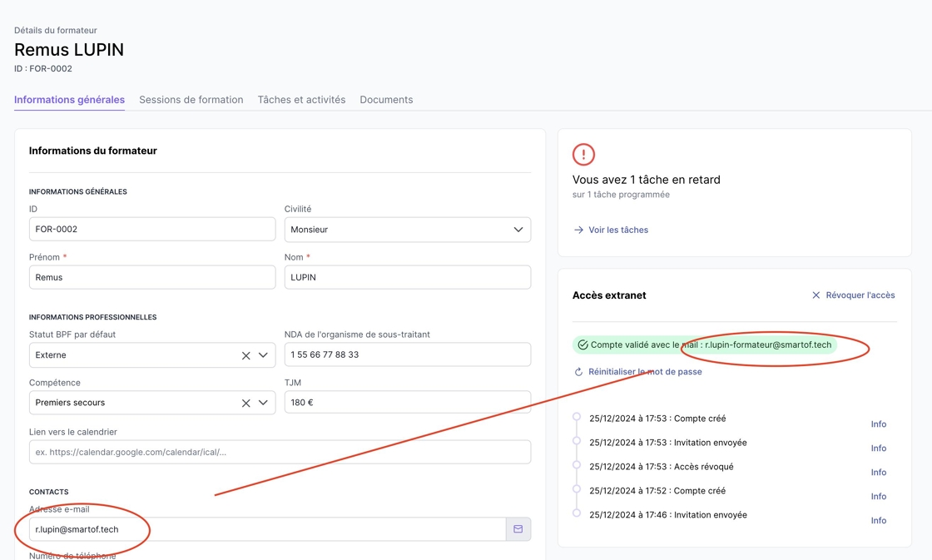932x560 pixels.
Task: Clear the Statut BPF par défaut selection
Action: click(245, 355)
